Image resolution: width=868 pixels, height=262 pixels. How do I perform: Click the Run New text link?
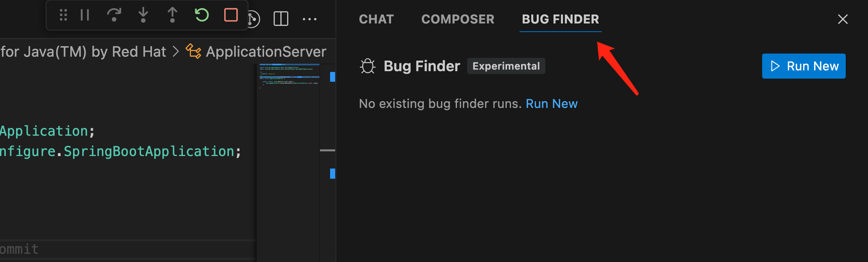[x=552, y=104]
